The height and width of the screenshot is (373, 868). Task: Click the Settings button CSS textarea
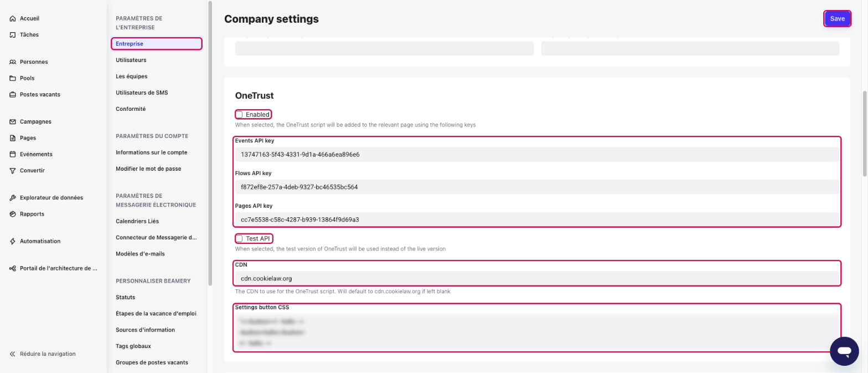pos(537,332)
